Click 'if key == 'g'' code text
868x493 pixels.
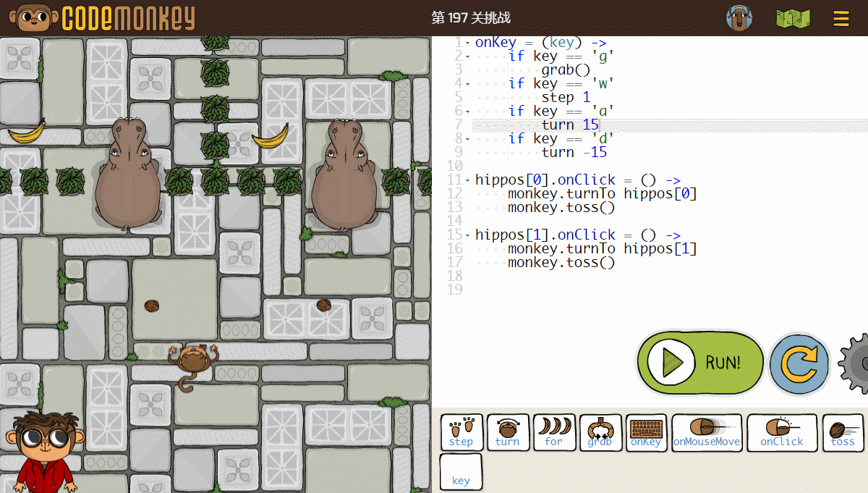pos(561,56)
